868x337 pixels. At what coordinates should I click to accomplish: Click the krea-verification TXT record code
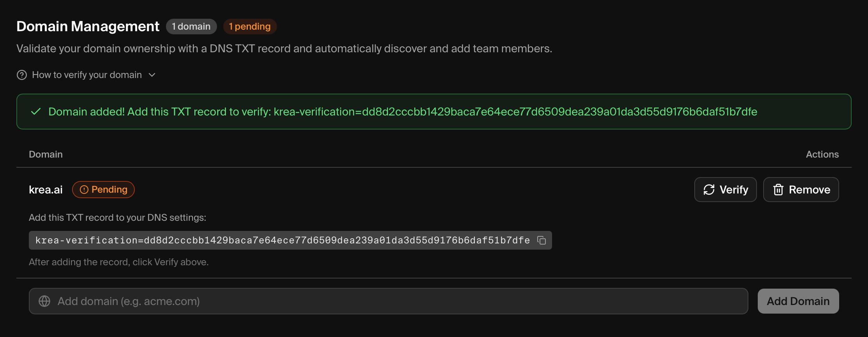point(282,240)
